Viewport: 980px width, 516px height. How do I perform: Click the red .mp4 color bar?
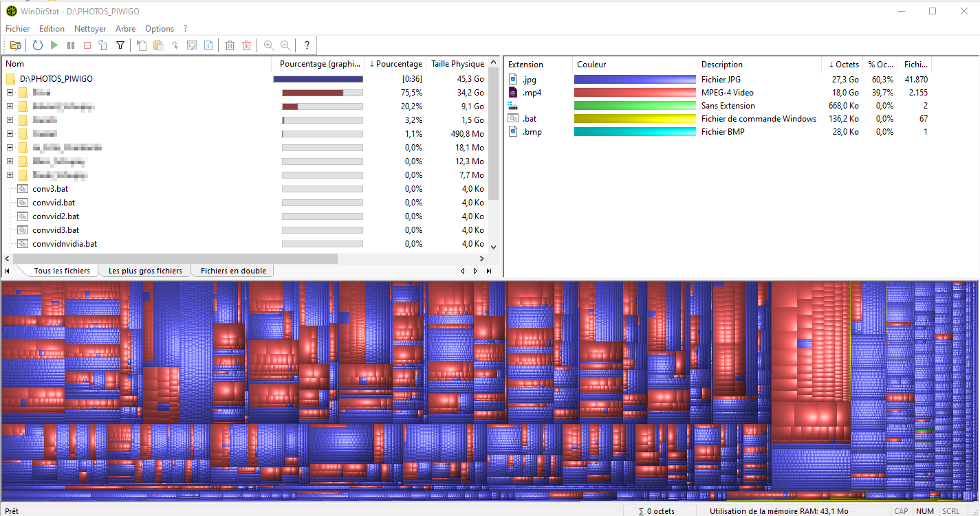pyautogui.click(x=635, y=93)
